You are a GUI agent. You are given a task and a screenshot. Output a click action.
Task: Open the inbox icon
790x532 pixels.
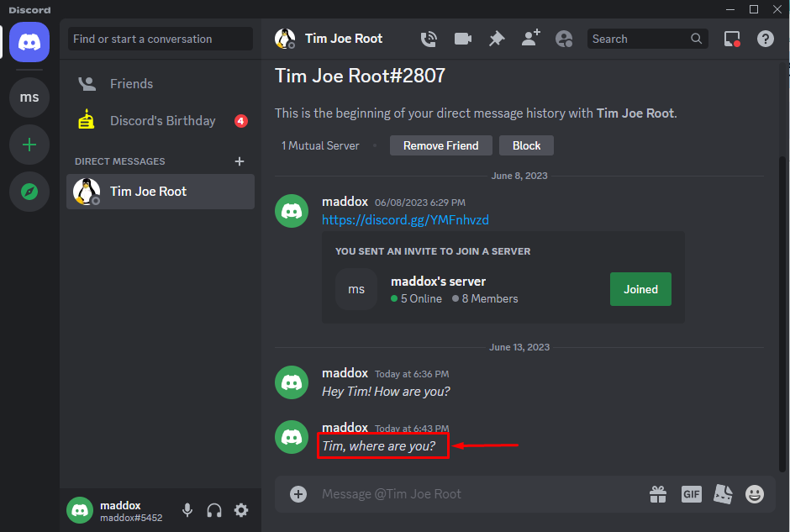coord(732,39)
